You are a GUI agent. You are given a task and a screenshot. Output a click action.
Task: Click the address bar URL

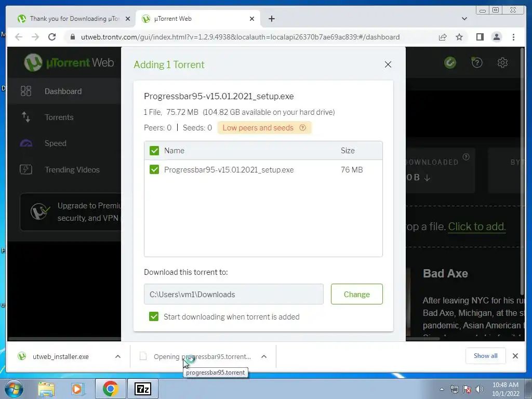[x=240, y=37]
